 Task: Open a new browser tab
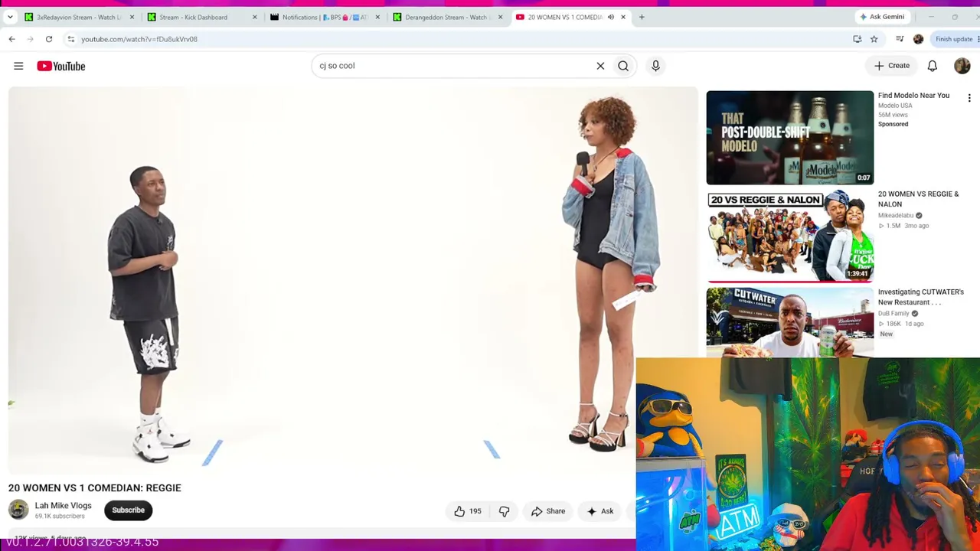pos(642,17)
